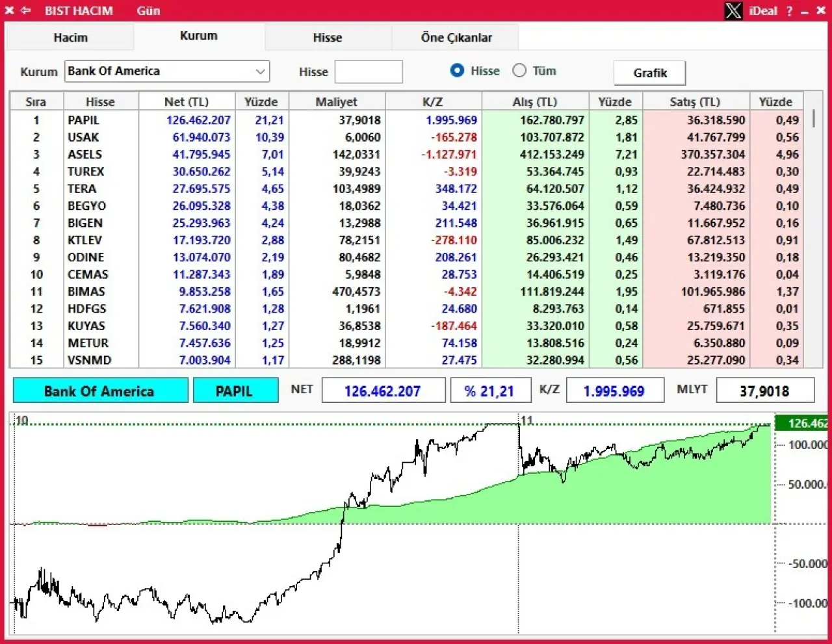Switch to the Hacim tab
Image resolution: width=832 pixels, height=644 pixels.
[70, 38]
